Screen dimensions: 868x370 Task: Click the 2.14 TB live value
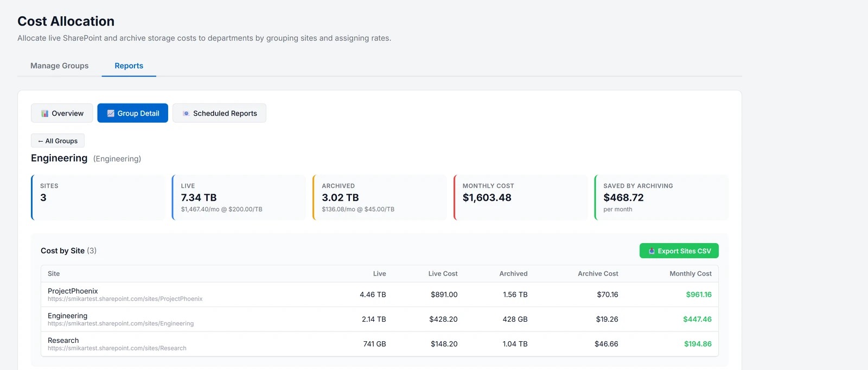[374, 320]
